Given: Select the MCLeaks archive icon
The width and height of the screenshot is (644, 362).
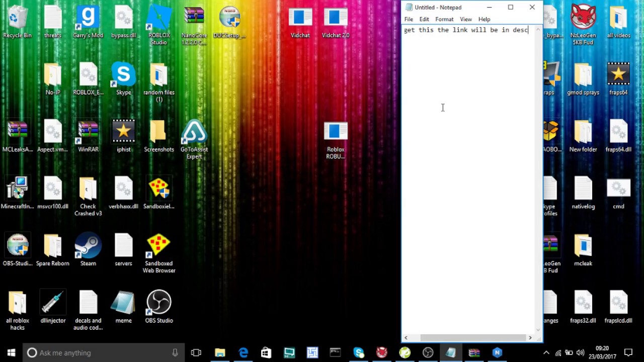Looking at the screenshot, I should [17, 136].
